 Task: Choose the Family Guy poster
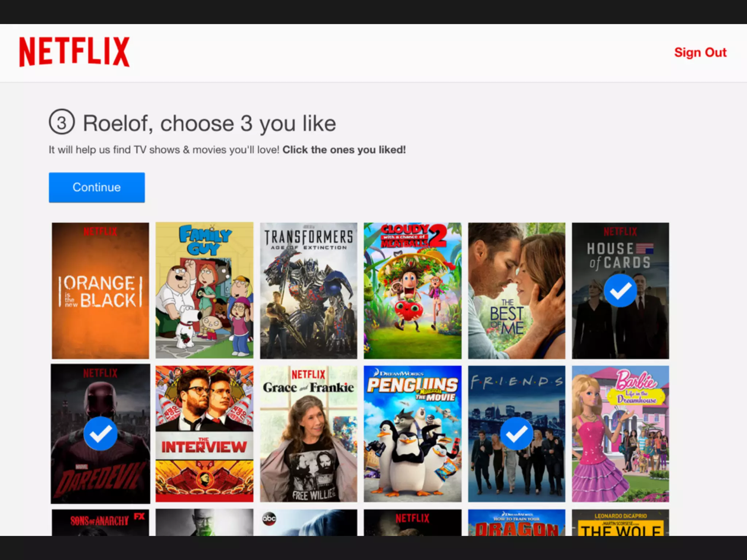[204, 291]
